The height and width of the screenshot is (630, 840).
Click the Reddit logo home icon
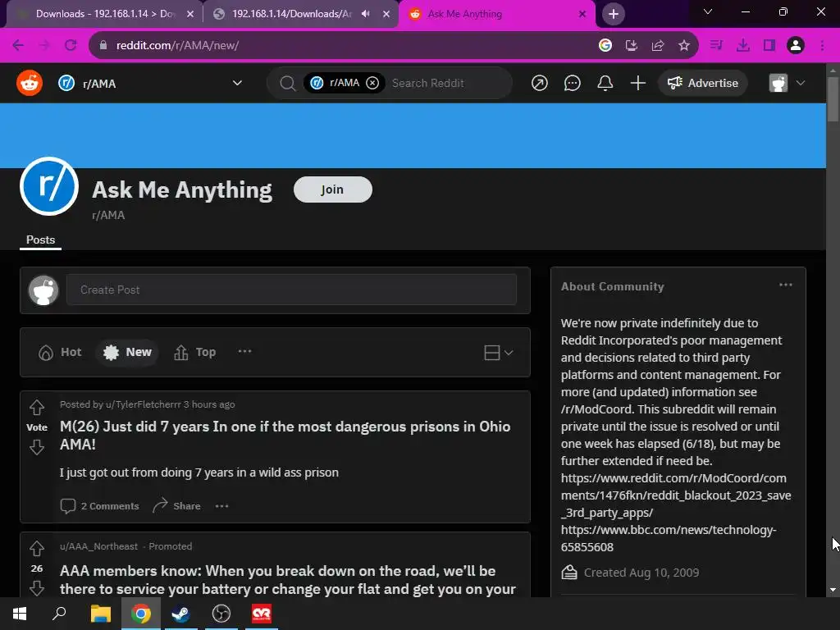pyautogui.click(x=30, y=83)
